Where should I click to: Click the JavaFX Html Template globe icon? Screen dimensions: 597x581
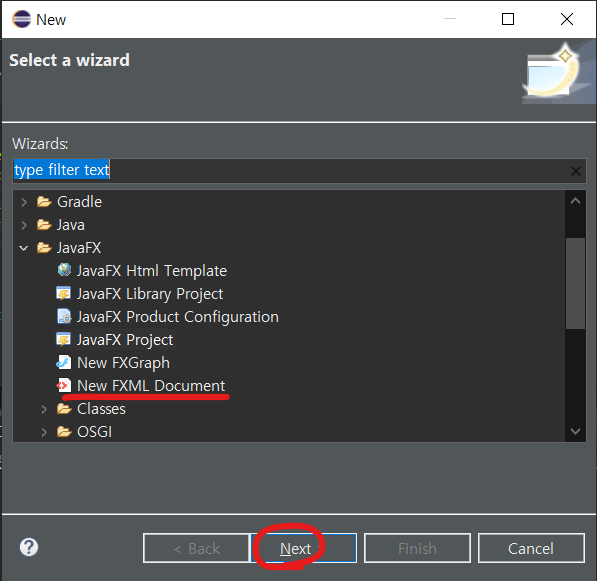click(x=64, y=270)
